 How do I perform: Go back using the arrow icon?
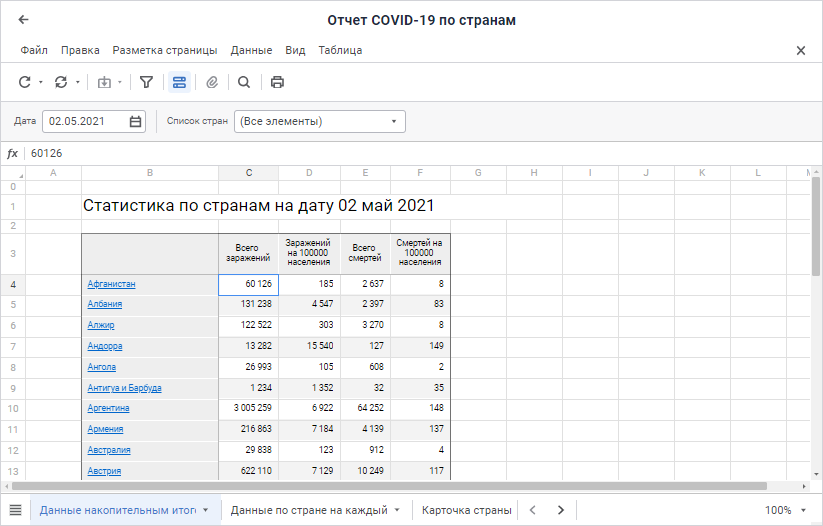pos(23,20)
